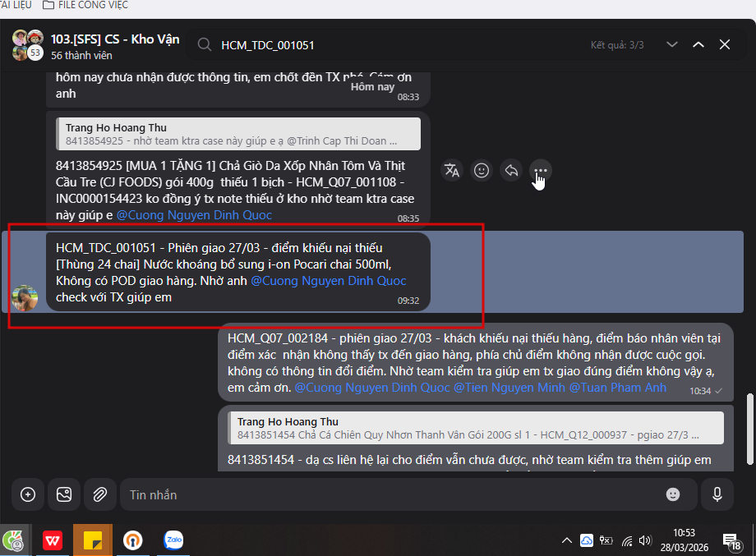Attach a file with paperclip icon
Image resolution: width=756 pixels, height=556 pixels.
pyautogui.click(x=99, y=494)
